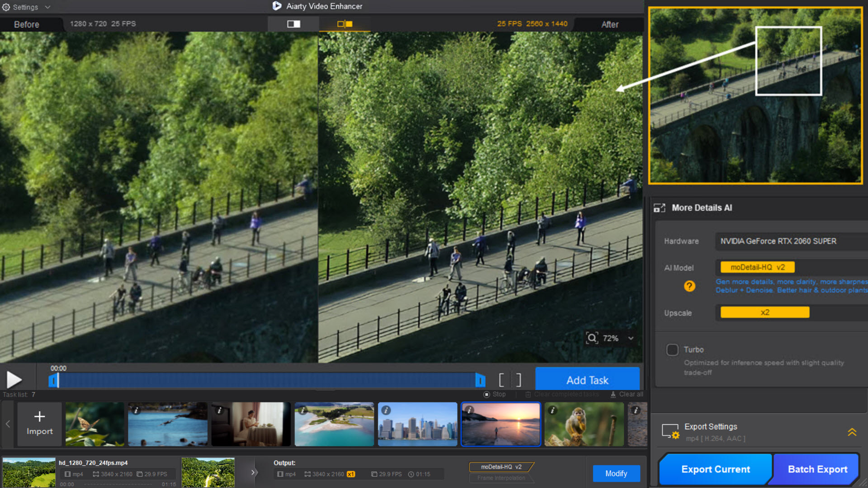
Task: Click the Add Task button
Action: (x=588, y=379)
